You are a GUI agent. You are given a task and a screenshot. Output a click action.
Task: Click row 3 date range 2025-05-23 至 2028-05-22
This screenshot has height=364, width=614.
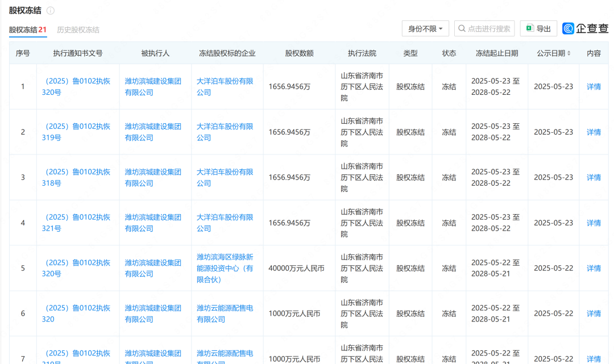click(495, 178)
